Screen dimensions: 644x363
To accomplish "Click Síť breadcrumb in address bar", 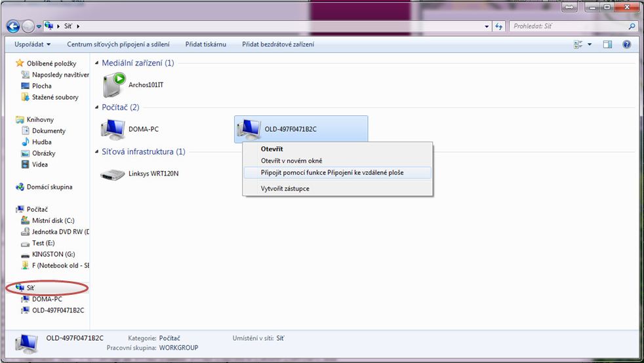I will tap(68, 26).
